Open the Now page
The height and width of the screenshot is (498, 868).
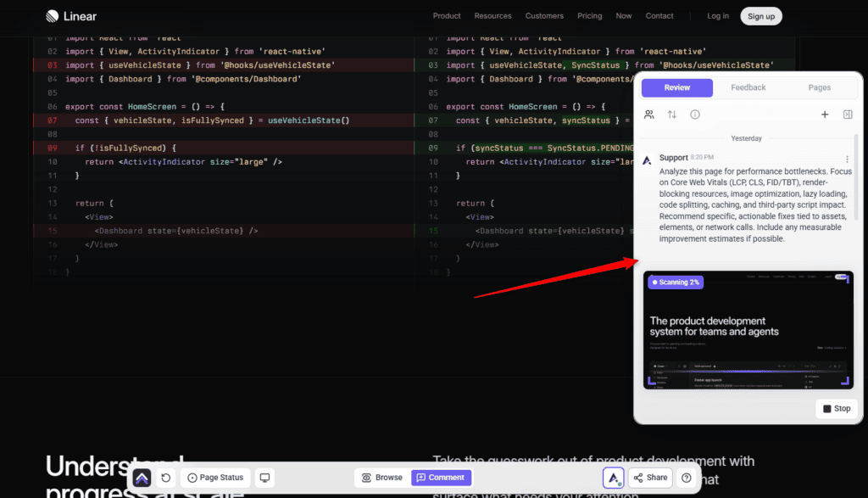[x=623, y=16]
